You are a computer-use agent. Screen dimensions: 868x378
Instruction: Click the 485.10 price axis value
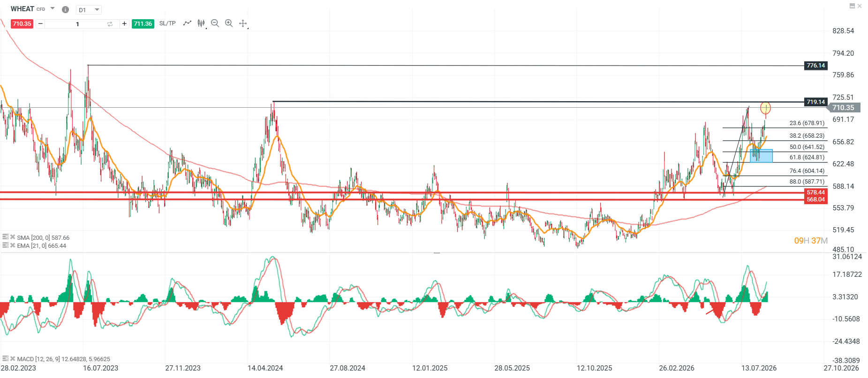click(x=843, y=250)
